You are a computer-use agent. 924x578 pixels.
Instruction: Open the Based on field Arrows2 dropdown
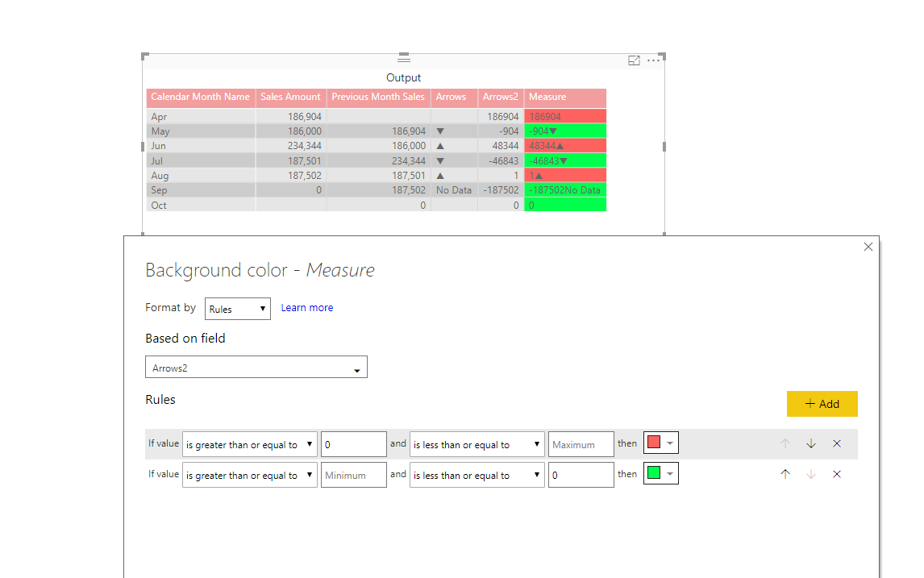pyautogui.click(x=256, y=367)
